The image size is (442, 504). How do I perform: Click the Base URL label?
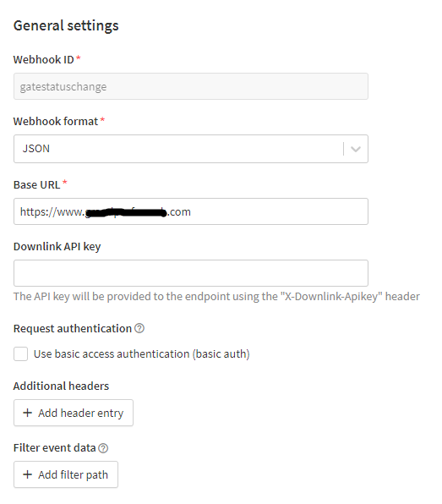(x=36, y=185)
